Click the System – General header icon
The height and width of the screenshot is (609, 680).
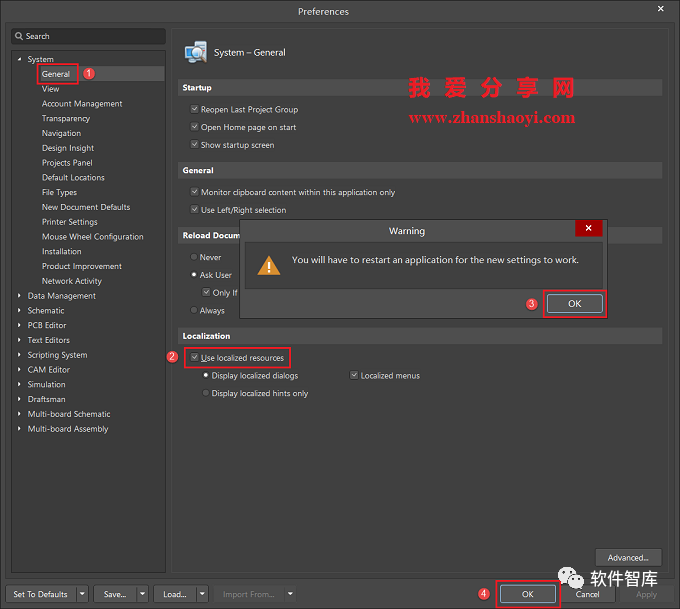pyautogui.click(x=196, y=52)
